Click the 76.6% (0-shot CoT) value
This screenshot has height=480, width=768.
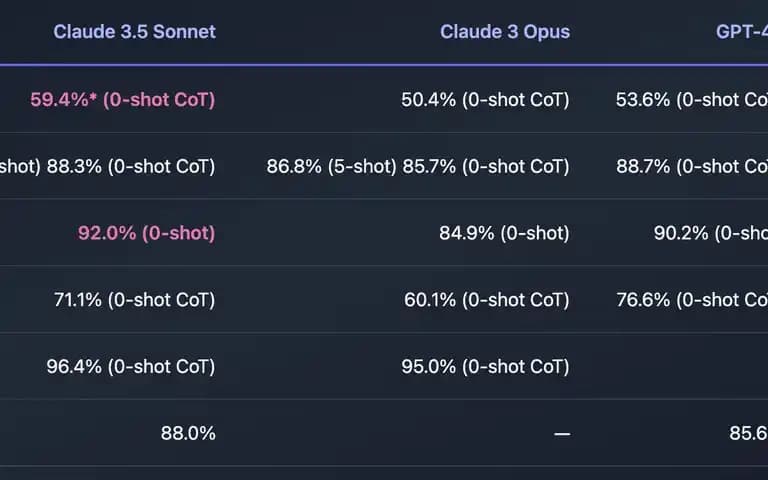[x=692, y=300]
